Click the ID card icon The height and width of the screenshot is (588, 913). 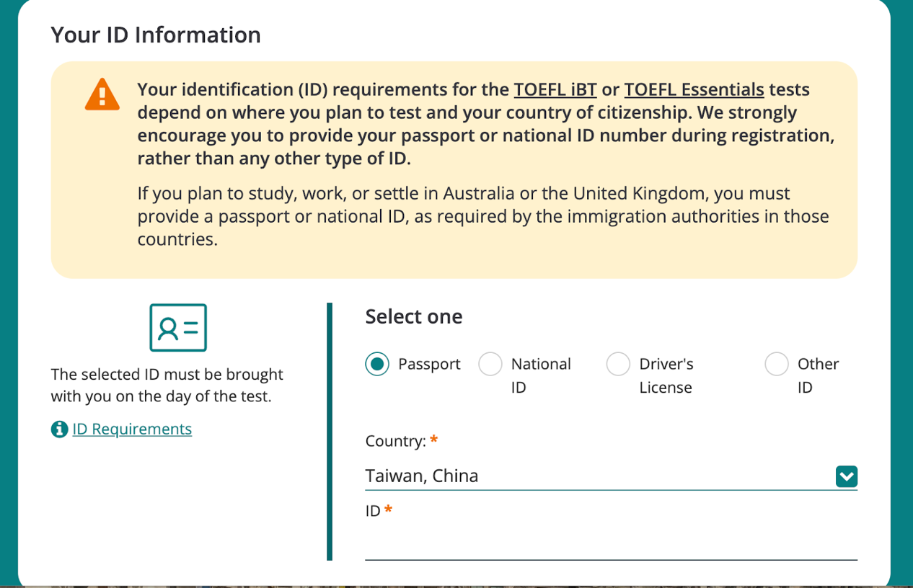pyautogui.click(x=178, y=328)
